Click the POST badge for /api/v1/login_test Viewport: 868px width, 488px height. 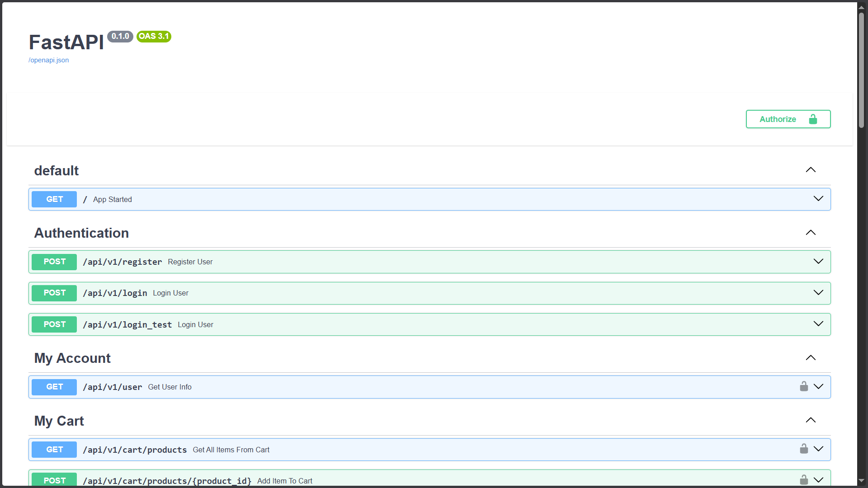54,324
